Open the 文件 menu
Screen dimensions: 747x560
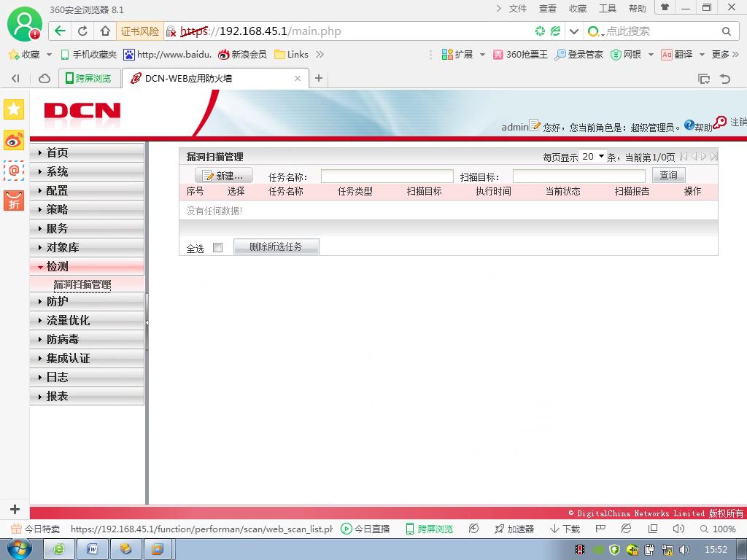pyautogui.click(x=517, y=9)
